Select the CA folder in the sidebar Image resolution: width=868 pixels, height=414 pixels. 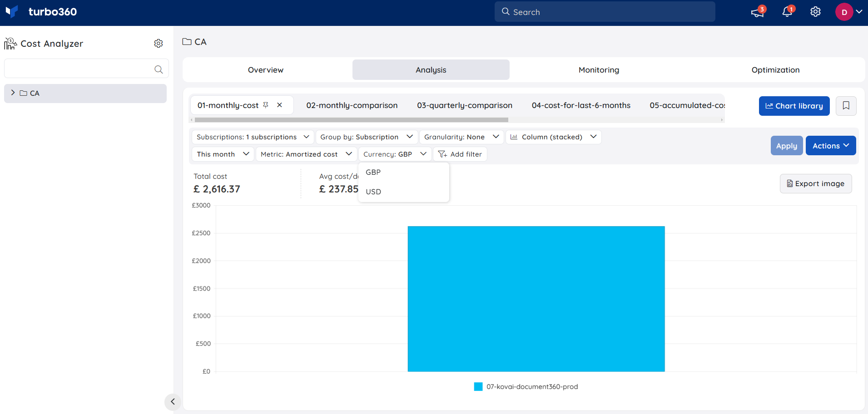click(85, 93)
